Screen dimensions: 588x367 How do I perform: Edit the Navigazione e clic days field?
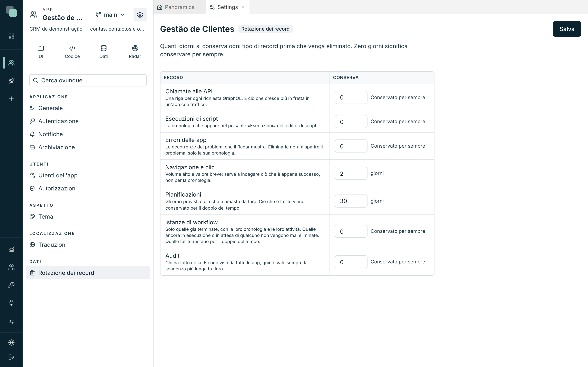click(x=351, y=173)
